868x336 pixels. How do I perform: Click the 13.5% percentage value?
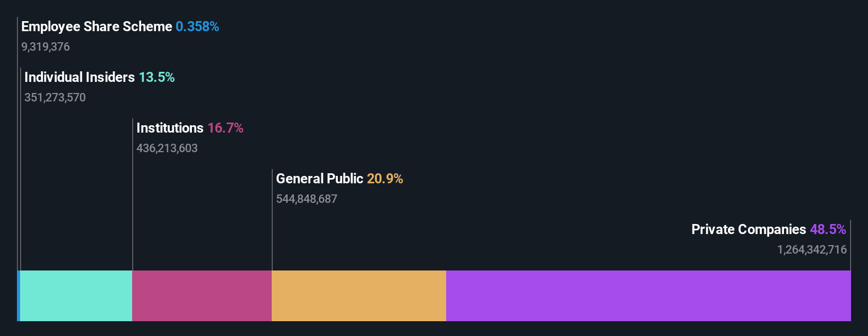click(156, 77)
